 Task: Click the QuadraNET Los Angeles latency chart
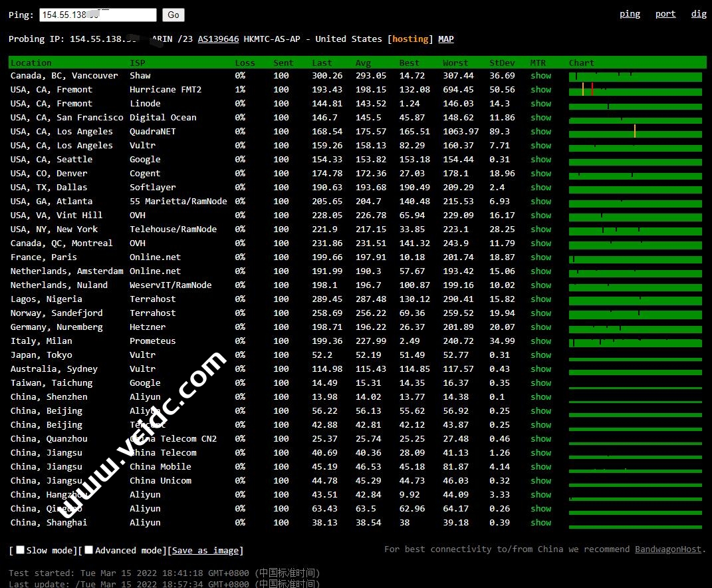coord(635,132)
